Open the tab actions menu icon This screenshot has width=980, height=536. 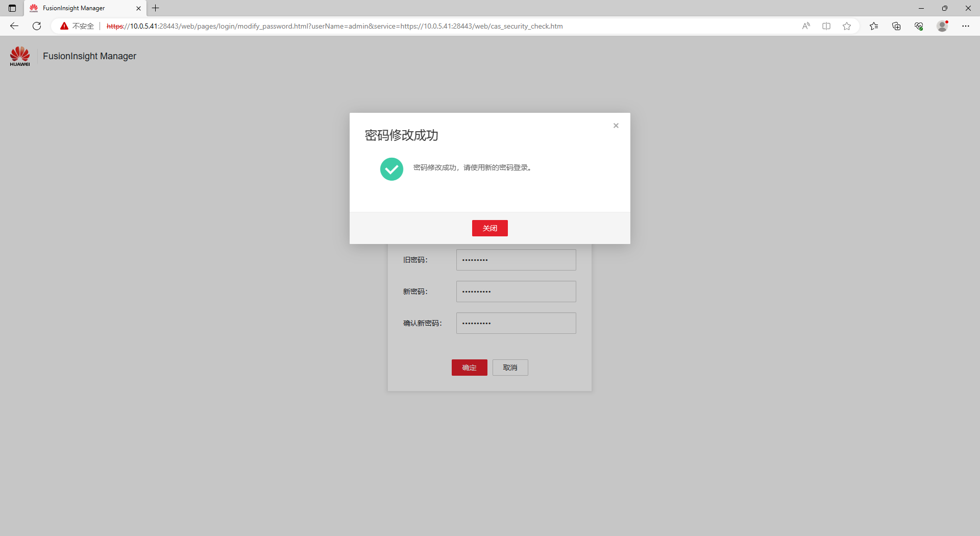pyautogui.click(x=12, y=8)
